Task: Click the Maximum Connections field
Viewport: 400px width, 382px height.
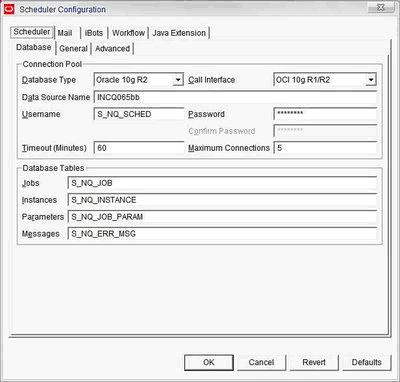Action: click(325, 148)
